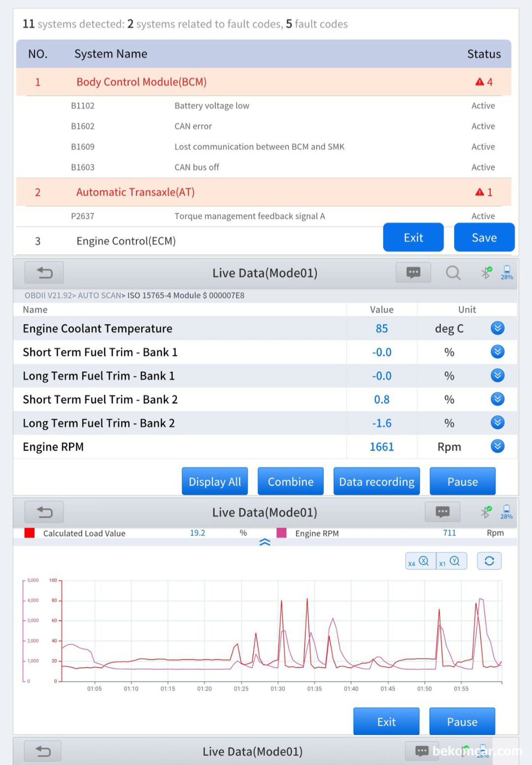Tap the Bluetooth status icon near search

(x=486, y=272)
